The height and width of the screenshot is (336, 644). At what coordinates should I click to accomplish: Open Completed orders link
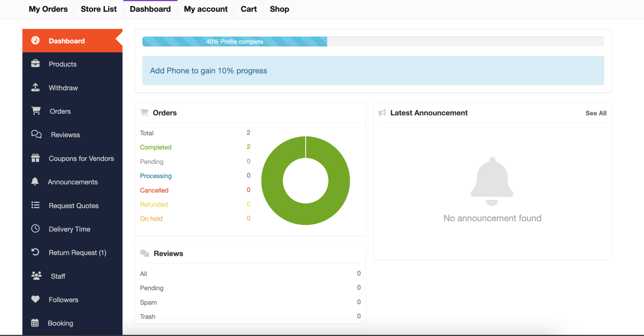156,147
